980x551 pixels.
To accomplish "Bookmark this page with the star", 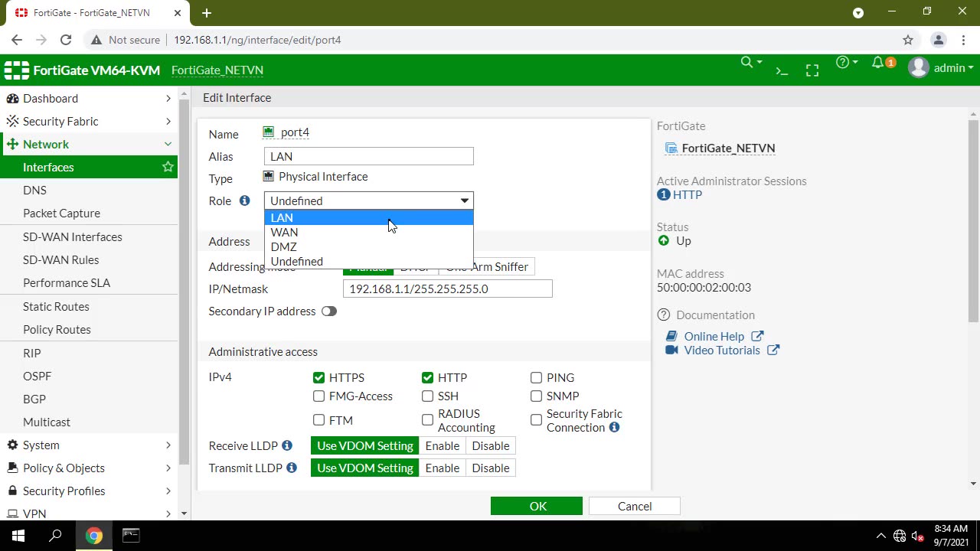I will (x=908, y=40).
